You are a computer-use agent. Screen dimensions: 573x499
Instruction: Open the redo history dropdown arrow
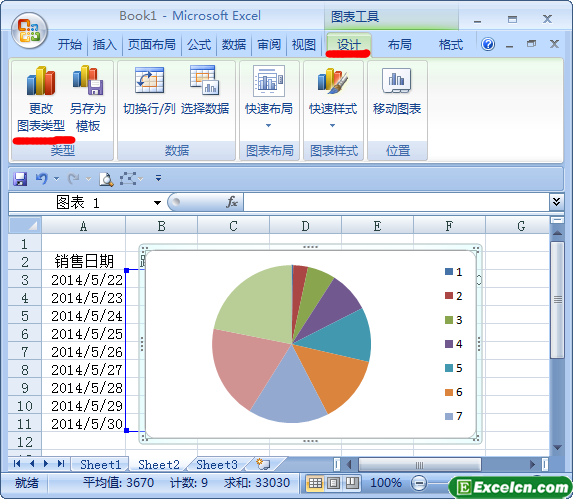click(88, 179)
